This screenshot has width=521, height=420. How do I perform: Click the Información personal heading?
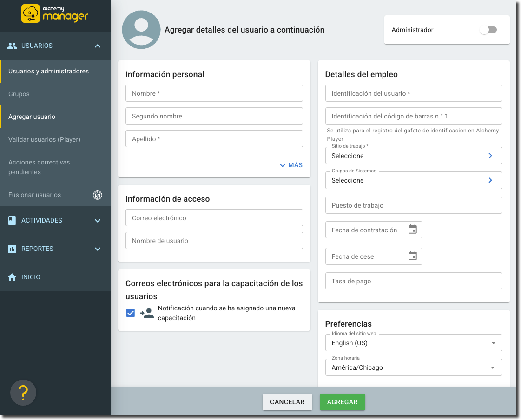[165, 74]
